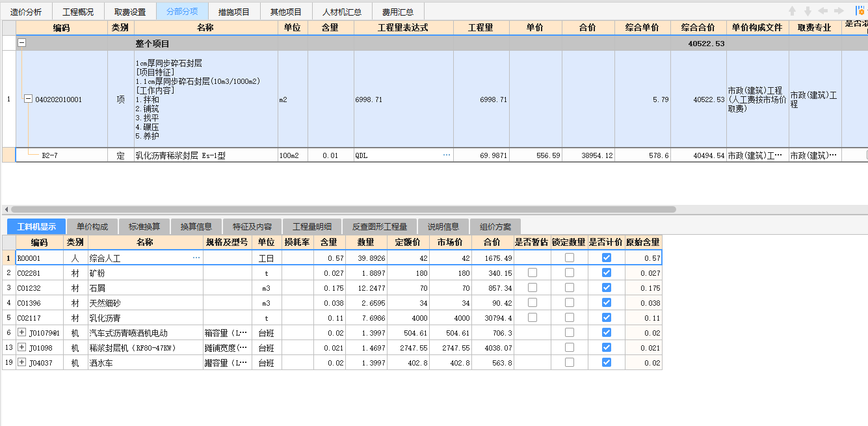Switch to 人材机汇总 tab
868x426 pixels.
point(342,12)
